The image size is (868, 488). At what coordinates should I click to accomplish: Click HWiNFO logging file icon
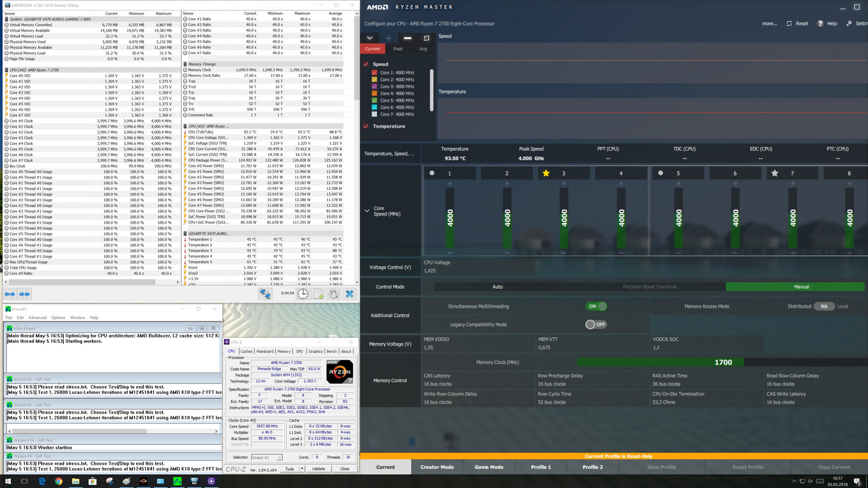point(319,294)
